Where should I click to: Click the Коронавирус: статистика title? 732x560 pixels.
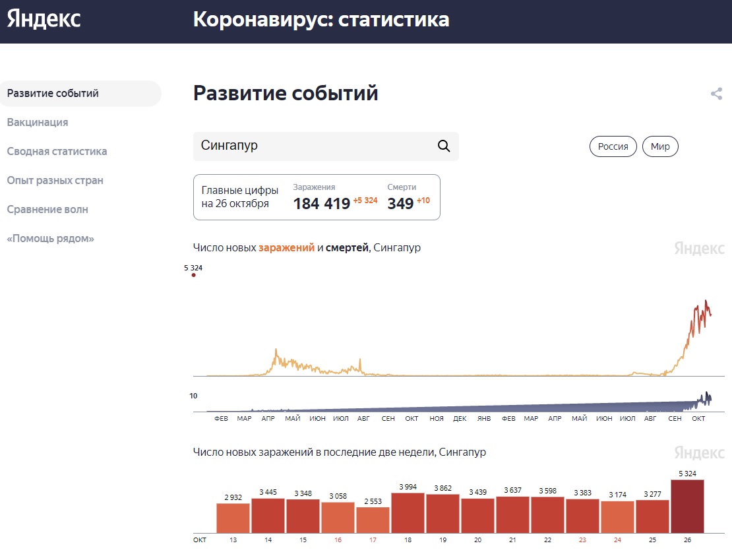coord(321,20)
